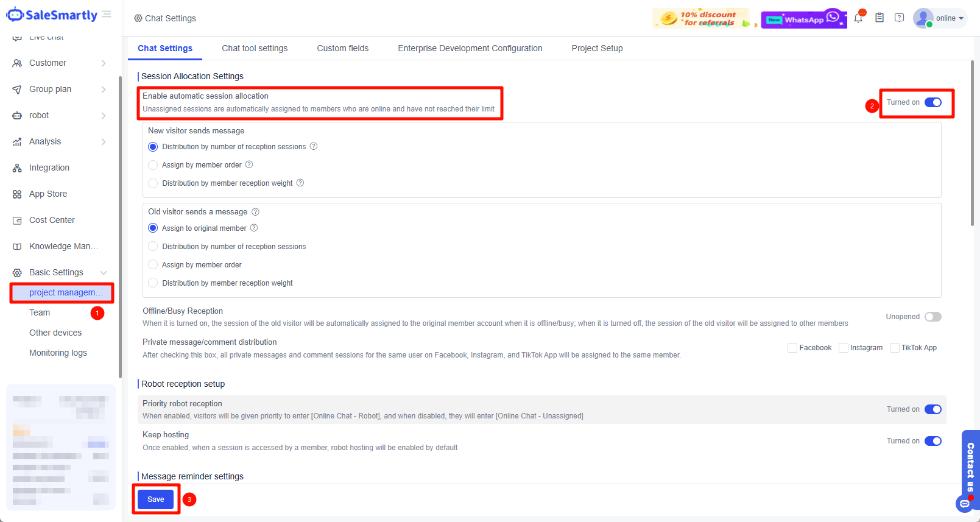980x522 pixels.
Task: Open Monitoring logs in sidebar
Action: click(x=58, y=353)
